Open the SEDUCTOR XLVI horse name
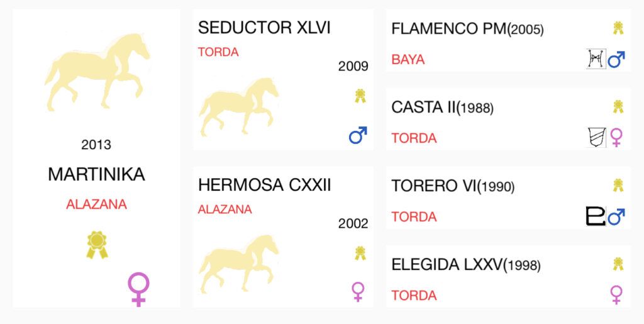644x324 pixels. pyautogui.click(x=264, y=28)
